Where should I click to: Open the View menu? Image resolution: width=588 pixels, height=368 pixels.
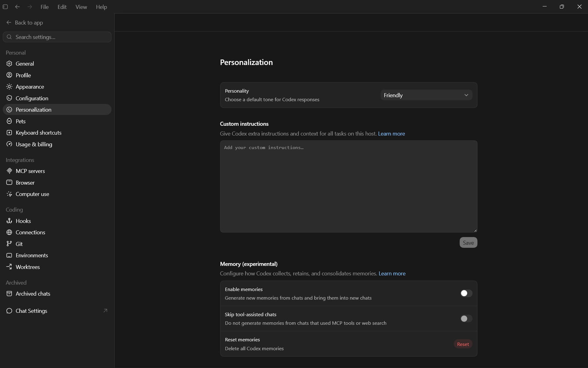click(x=81, y=7)
